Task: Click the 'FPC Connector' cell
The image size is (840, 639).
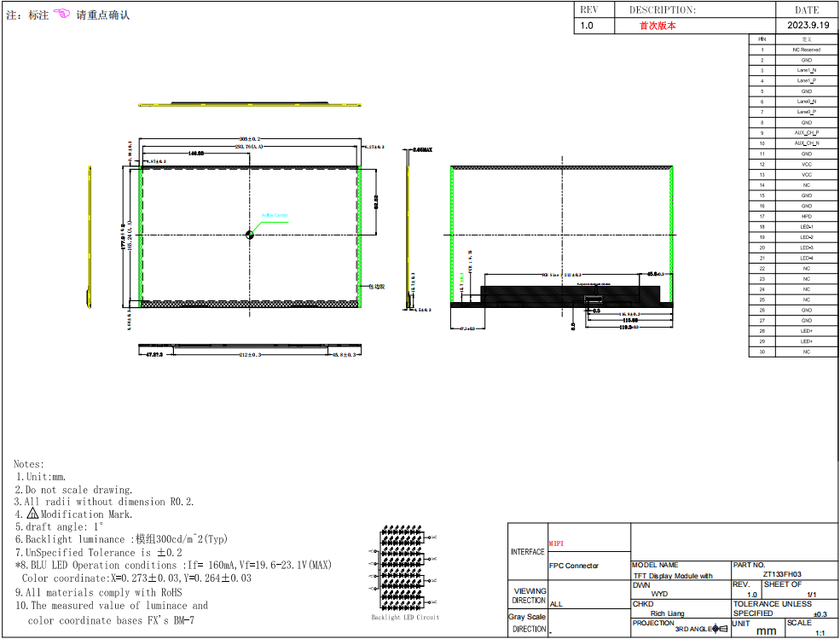Action: 574,566
